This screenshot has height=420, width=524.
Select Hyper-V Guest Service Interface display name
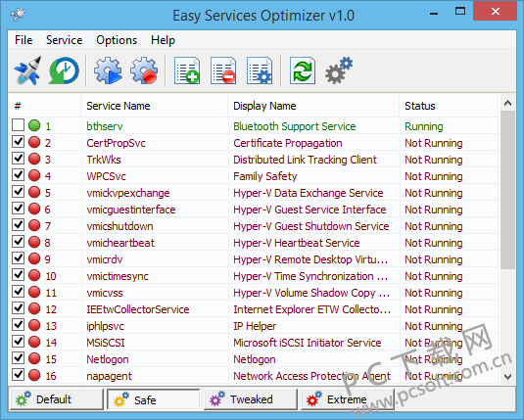pyautogui.click(x=310, y=210)
